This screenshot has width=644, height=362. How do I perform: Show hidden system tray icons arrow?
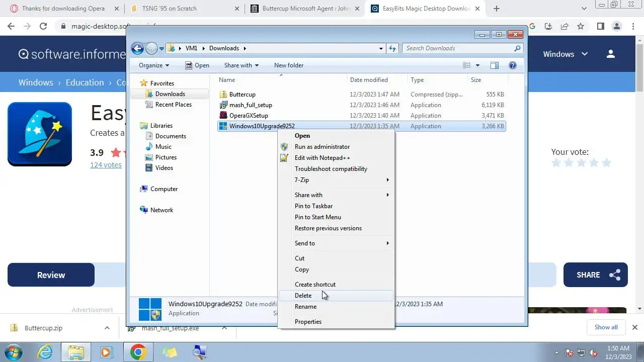(557, 352)
